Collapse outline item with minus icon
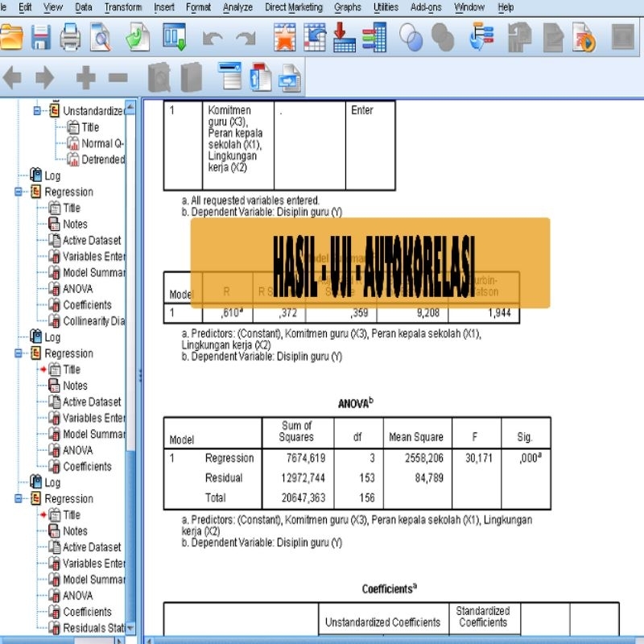The image size is (644, 644). point(118,77)
